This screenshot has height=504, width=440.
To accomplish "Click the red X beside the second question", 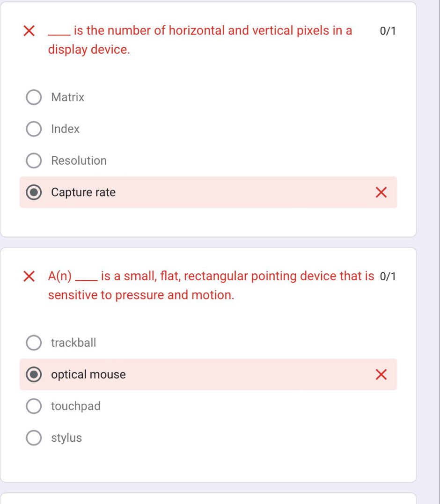I will [29, 276].
